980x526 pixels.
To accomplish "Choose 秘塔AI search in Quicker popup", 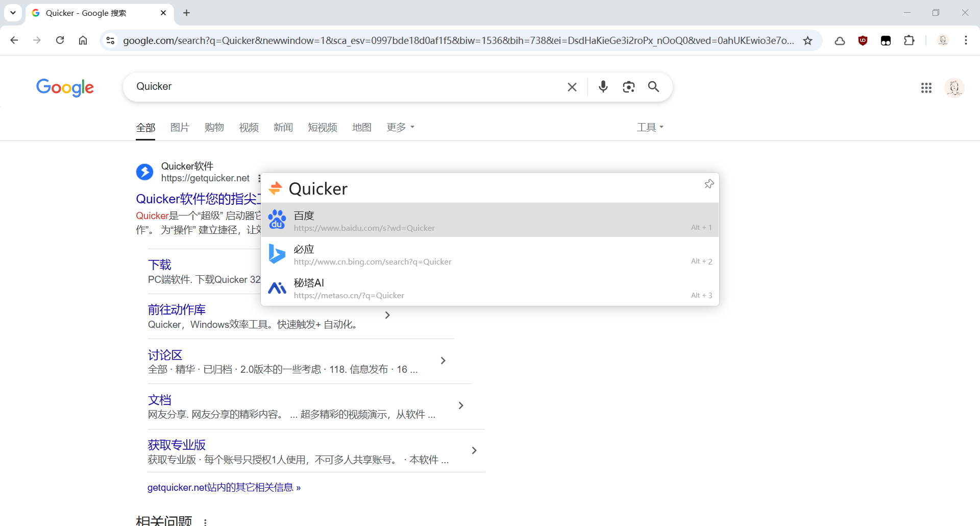I will pos(490,289).
